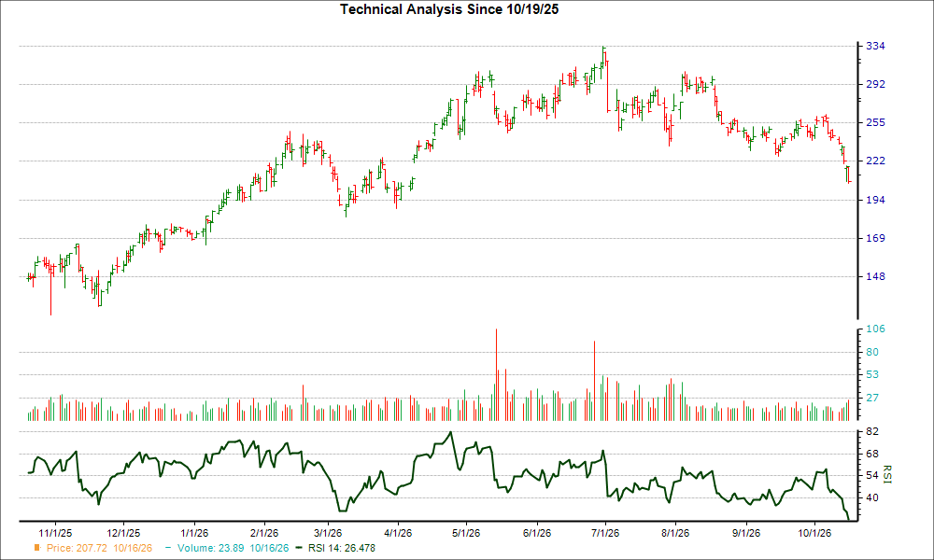The height and width of the screenshot is (560, 934).
Task: Click the 6/1/26 date label
Action: click(x=537, y=533)
